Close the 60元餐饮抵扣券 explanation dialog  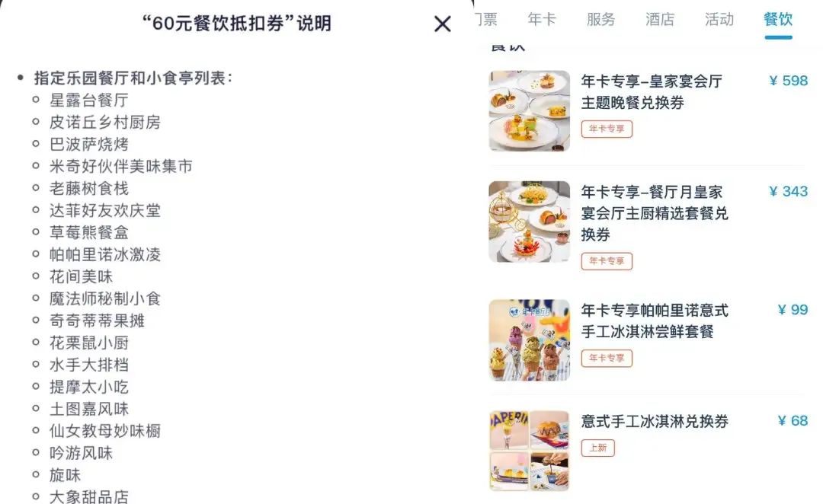coord(443,24)
